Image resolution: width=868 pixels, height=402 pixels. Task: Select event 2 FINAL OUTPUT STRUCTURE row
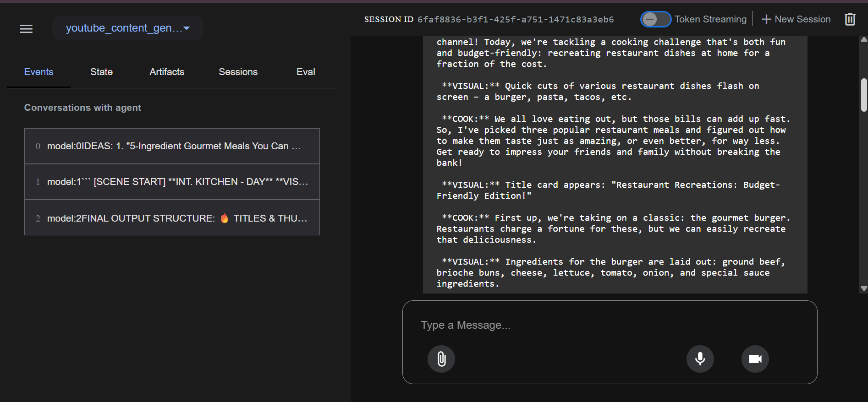172,218
